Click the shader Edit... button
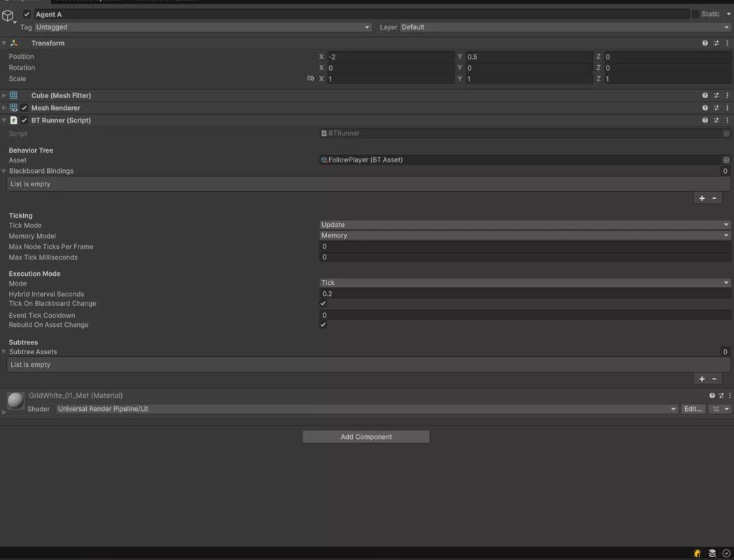Viewport: 734px width, 560px height. (693, 409)
